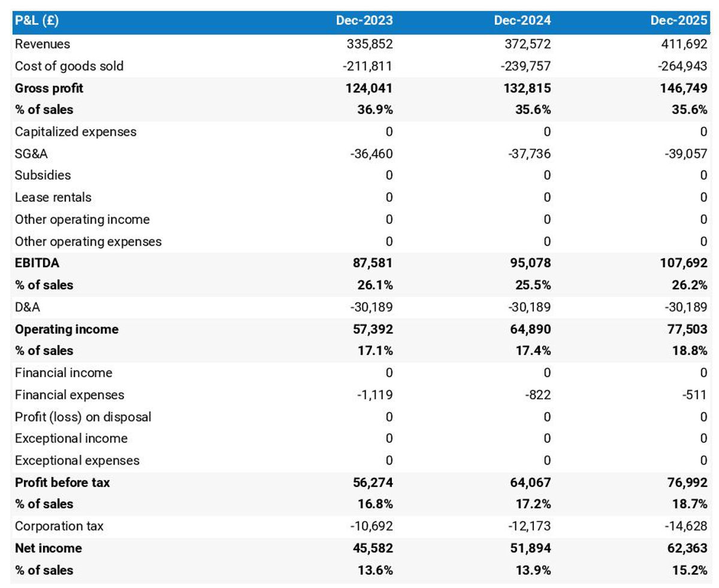Select the Dec-2023 column header
The width and height of the screenshot is (719, 588).
(x=364, y=21)
